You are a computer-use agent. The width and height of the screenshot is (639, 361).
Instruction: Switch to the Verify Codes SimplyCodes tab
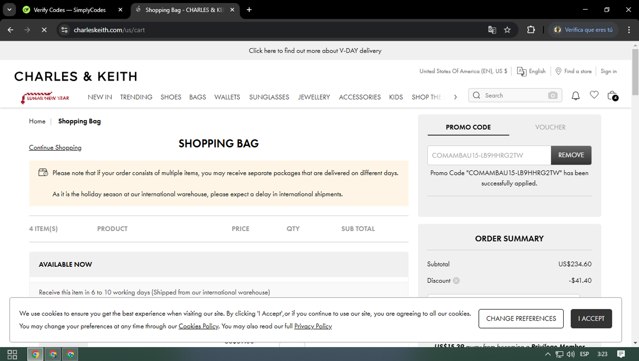pyautogui.click(x=69, y=10)
